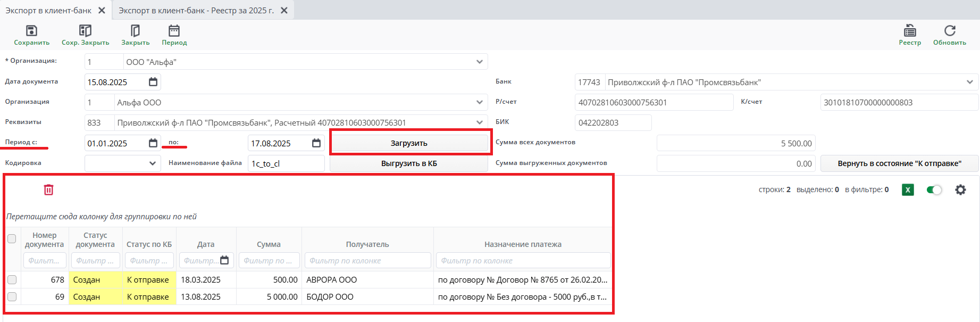Expand the ООО "Альфа" organization dropdown

479,62
